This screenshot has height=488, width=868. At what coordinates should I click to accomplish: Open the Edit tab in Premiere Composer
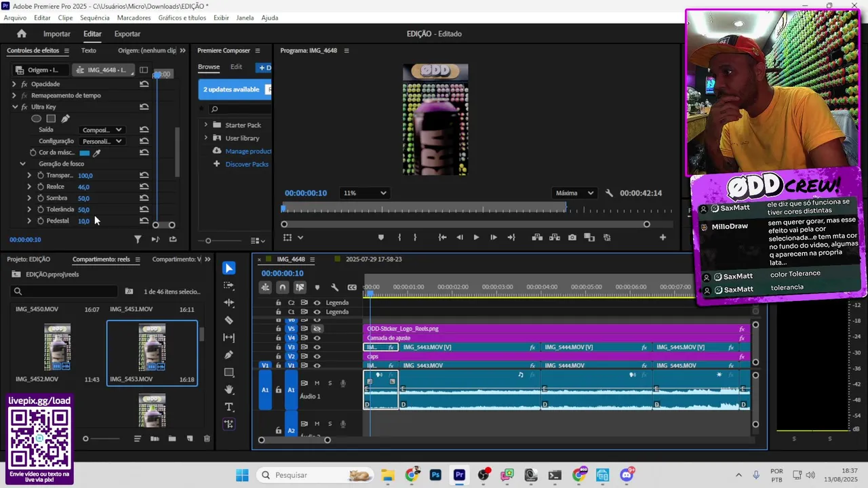(x=236, y=67)
